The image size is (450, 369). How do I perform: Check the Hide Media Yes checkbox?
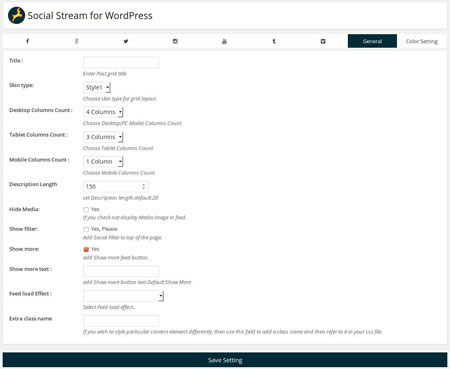[x=86, y=210]
